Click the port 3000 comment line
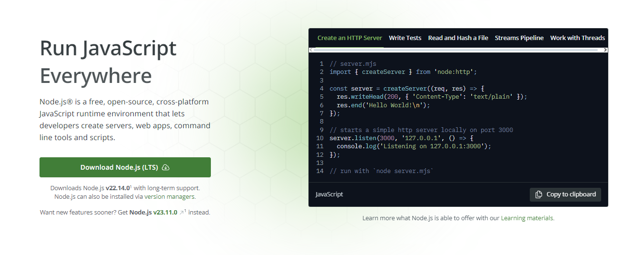The image size is (644, 255). pos(421,130)
